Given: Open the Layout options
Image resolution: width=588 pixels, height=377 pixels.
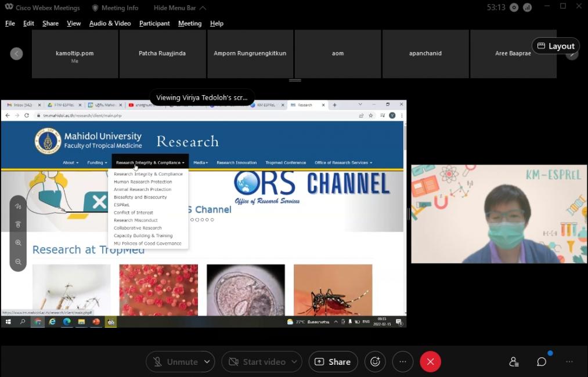Looking at the screenshot, I should tap(555, 46).
